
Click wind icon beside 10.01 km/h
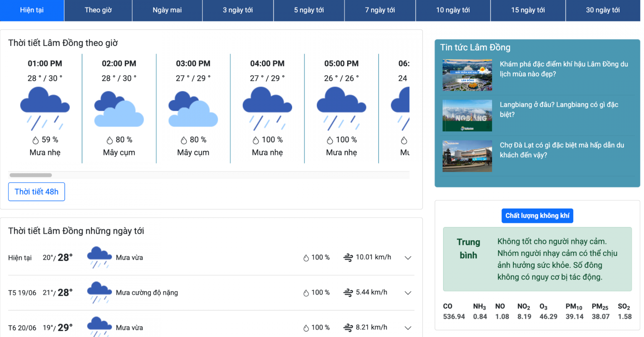[x=348, y=258]
